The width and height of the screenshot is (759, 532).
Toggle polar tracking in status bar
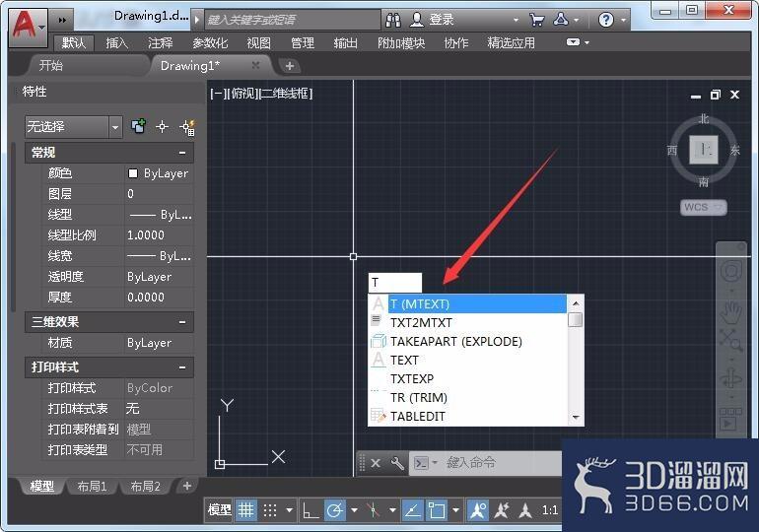click(335, 509)
